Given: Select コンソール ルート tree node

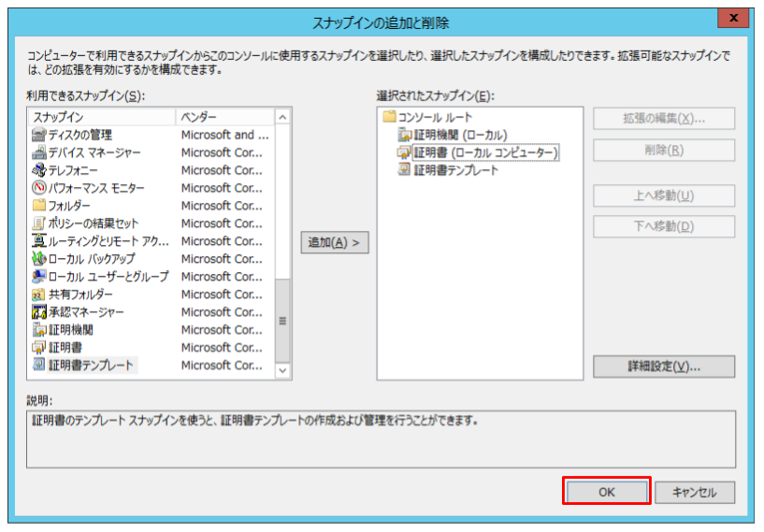Looking at the screenshot, I should click(x=435, y=117).
